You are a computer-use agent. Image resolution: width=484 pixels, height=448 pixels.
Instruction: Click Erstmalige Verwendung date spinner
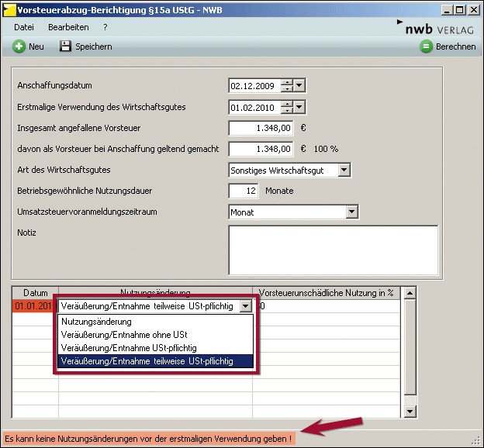[287, 107]
